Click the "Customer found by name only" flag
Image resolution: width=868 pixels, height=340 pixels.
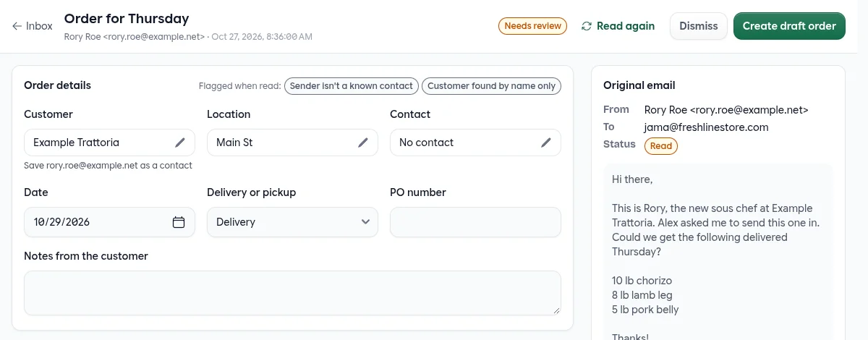pos(492,86)
